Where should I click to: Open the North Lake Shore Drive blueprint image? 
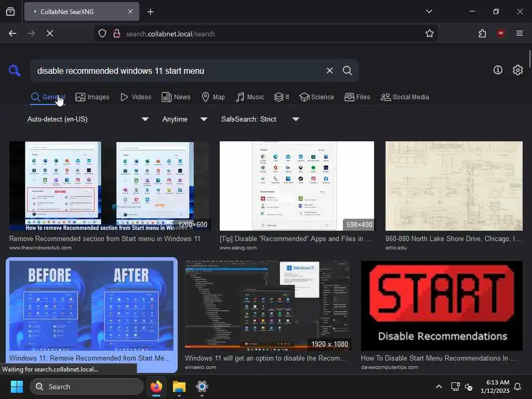[x=454, y=186]
